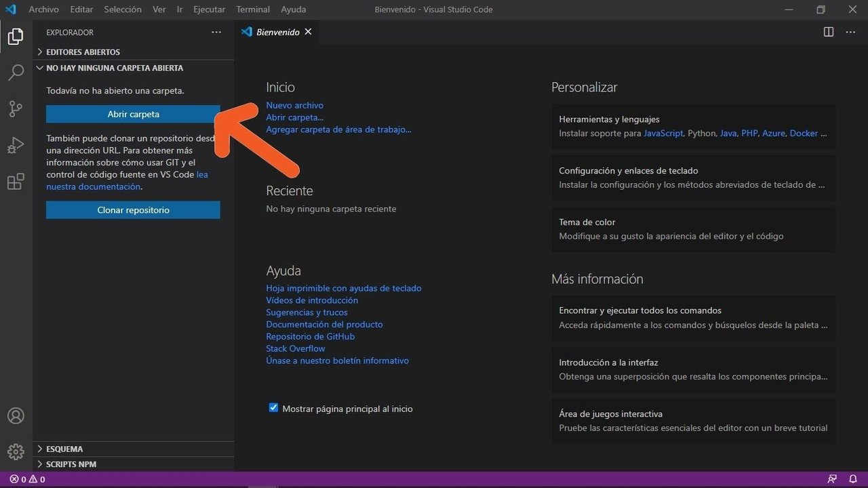Open the Stack Overflow link
The height and width of the screenshot is (488, 868).
coord(295,348)
